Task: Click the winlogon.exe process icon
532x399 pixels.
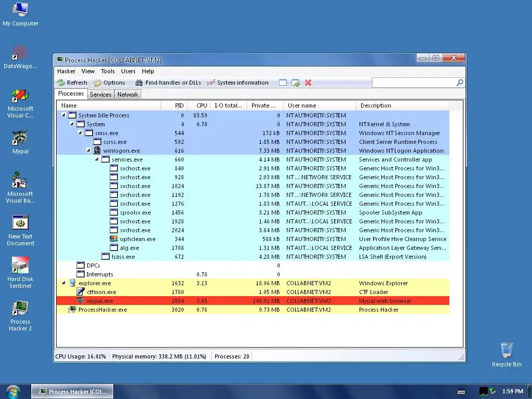Action: point(97,150)
